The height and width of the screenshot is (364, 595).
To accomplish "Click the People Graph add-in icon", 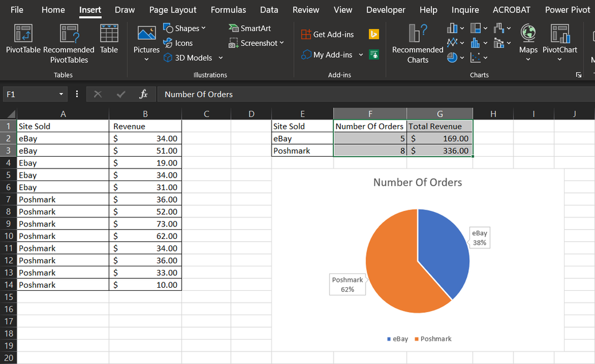I will click(x=374, y=55).
